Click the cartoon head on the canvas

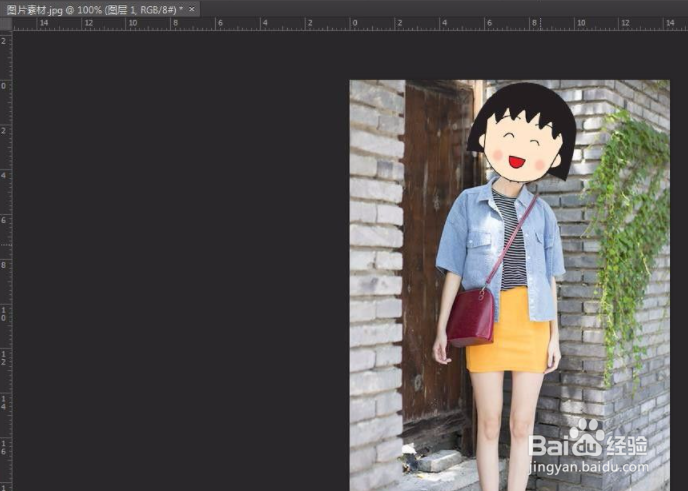tap(521, 132)
